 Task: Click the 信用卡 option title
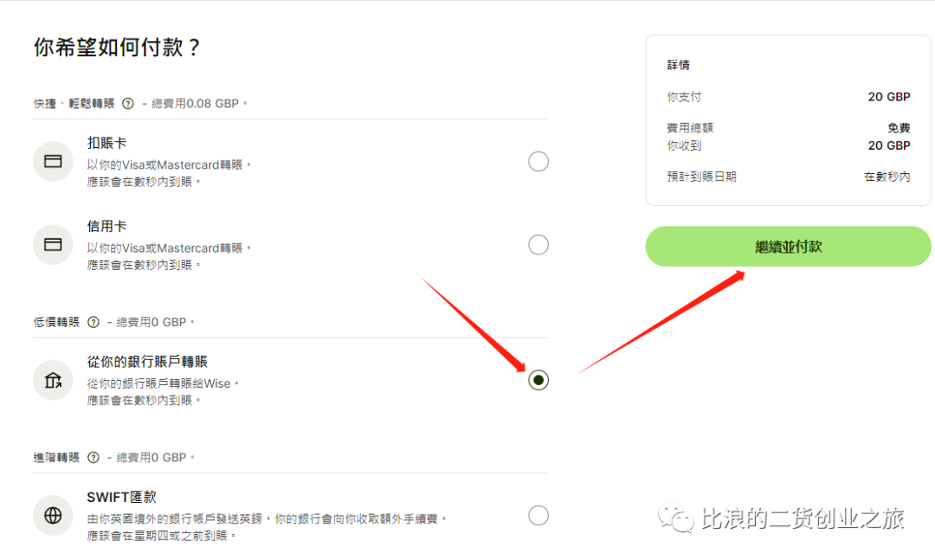[106, 227]
